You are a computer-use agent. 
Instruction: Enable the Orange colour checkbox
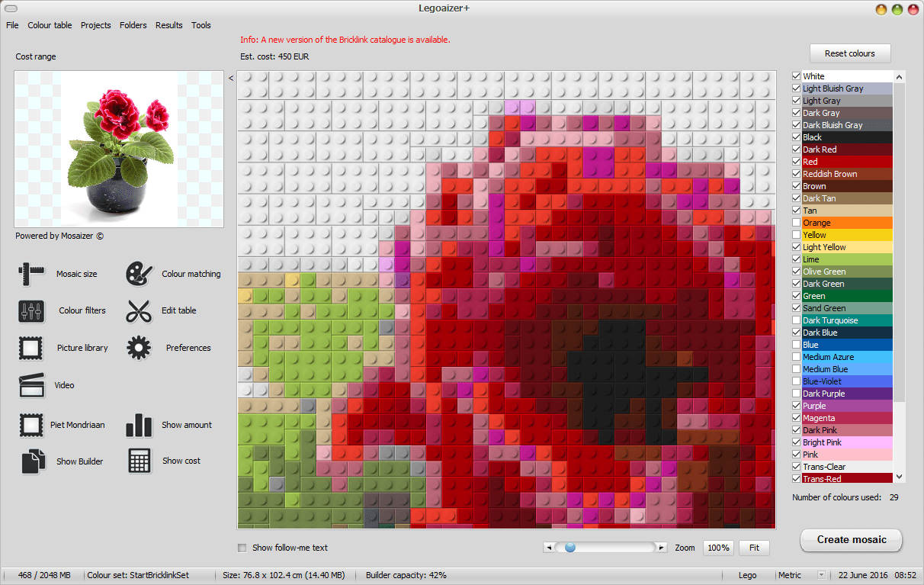coord(797,223)
